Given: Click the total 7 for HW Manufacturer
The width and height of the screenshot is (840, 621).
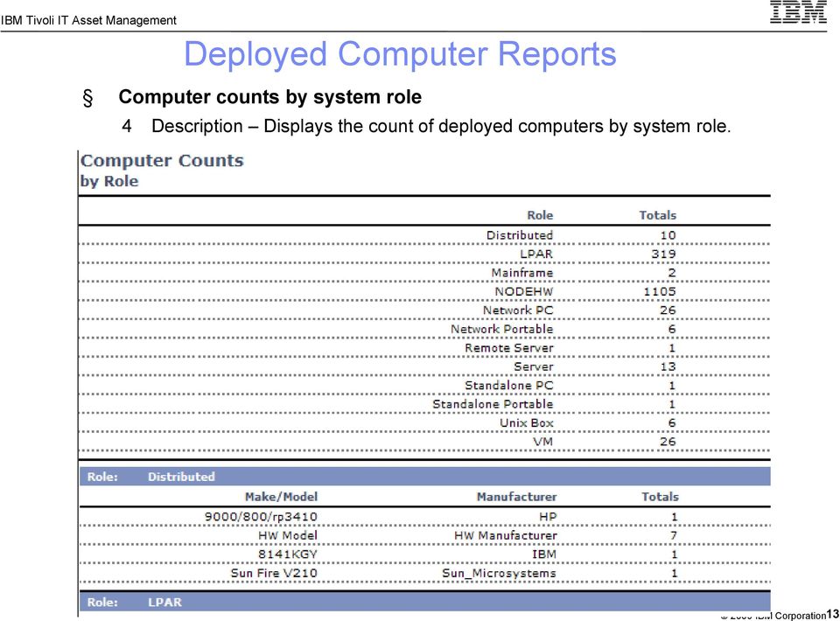Looking at the screenshot, I should 674,536.
